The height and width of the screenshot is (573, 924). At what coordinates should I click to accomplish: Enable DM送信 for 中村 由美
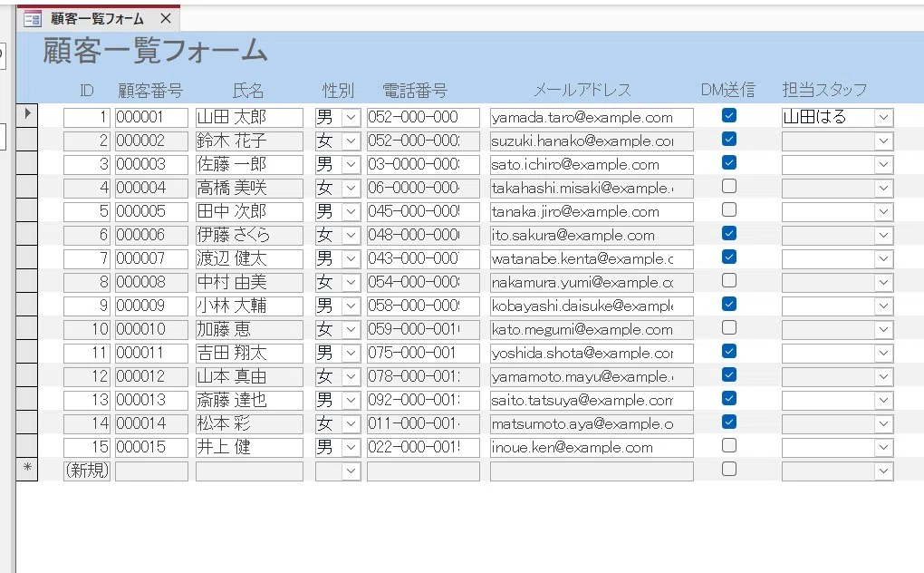pyautogui.click(x=729, y=280)
